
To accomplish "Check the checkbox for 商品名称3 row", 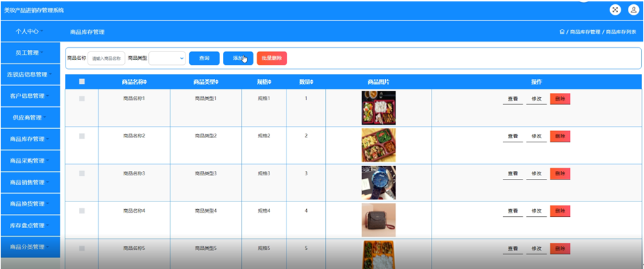I will point(82,173).
